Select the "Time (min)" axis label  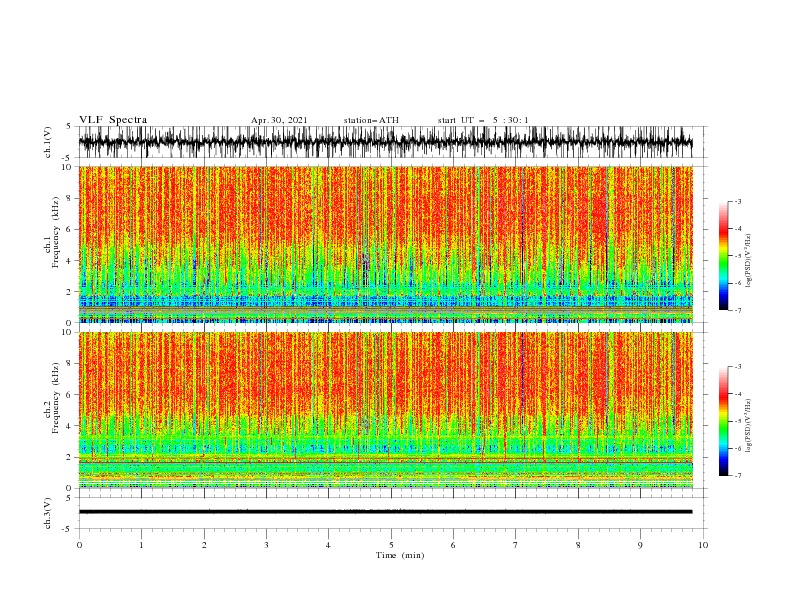pos(400,555)
